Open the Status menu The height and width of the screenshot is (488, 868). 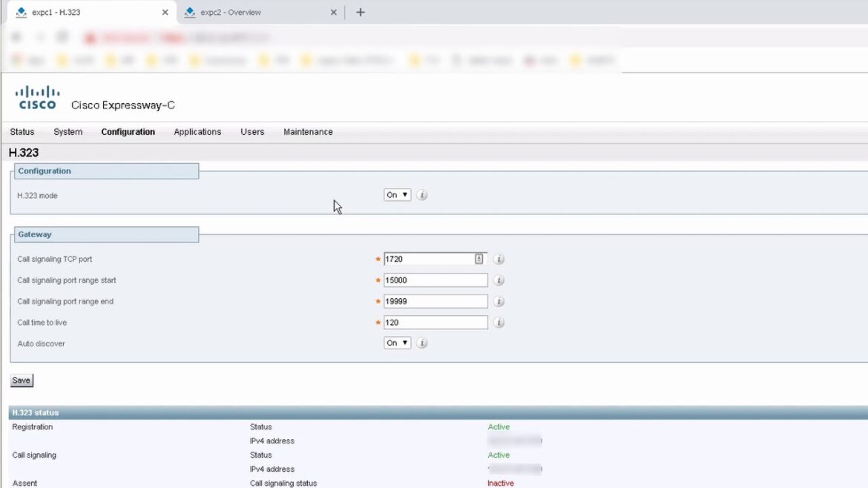tap(22, 132)
